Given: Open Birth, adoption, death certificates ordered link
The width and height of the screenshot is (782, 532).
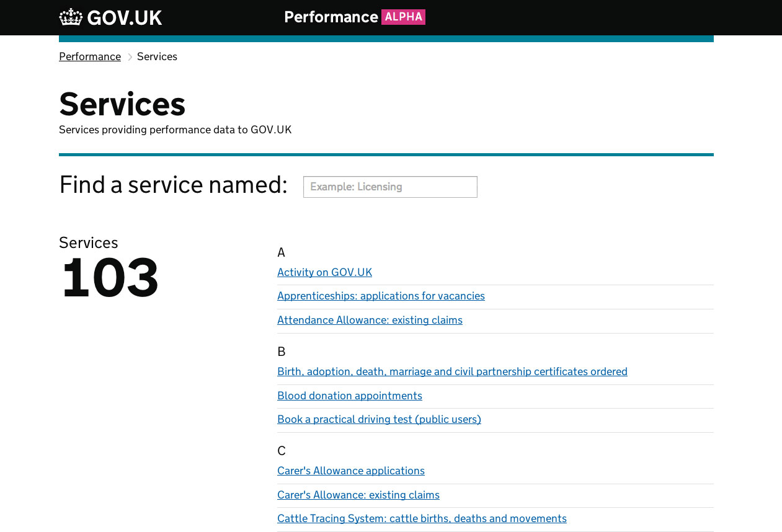Looking at the screenshot, I should tap(452, 371).
